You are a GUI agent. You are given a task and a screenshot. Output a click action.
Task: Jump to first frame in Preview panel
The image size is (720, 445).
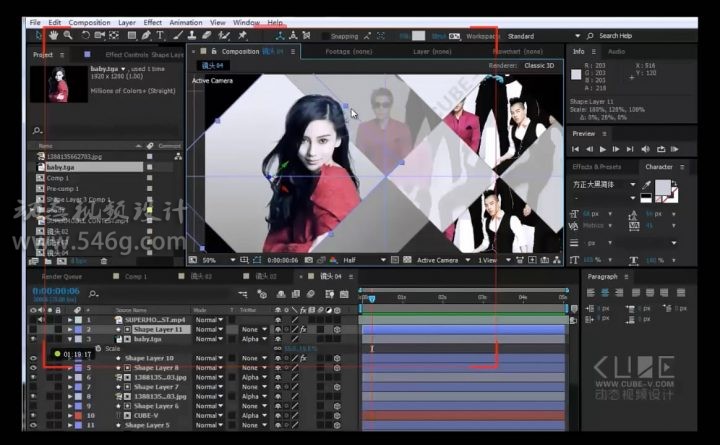pos(577,149)
